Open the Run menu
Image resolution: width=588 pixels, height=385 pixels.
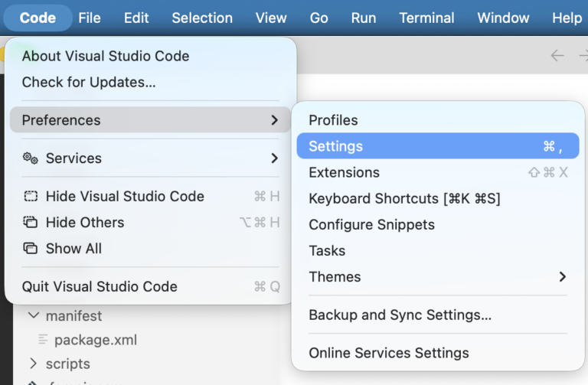(364, 18)
